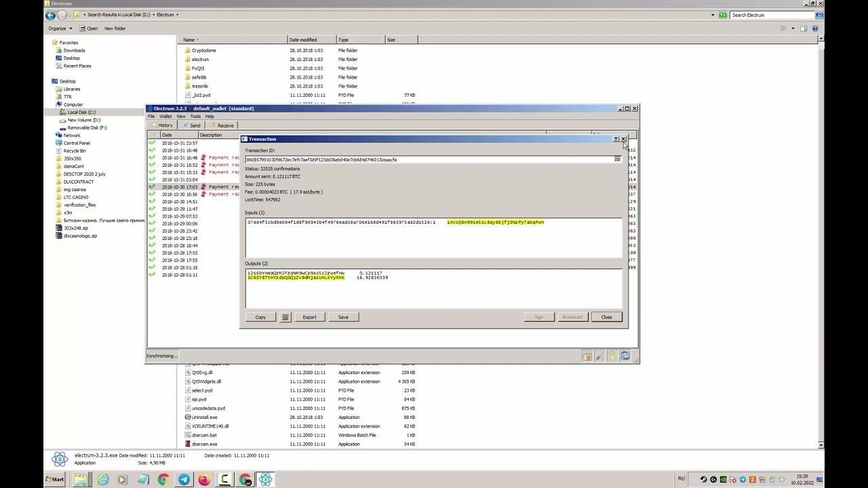The height and width of the screenshot is (488, 868).
Task: Open the Organize dropdown in Explorer
Action: pyautogui.click(x=59, y=28)
